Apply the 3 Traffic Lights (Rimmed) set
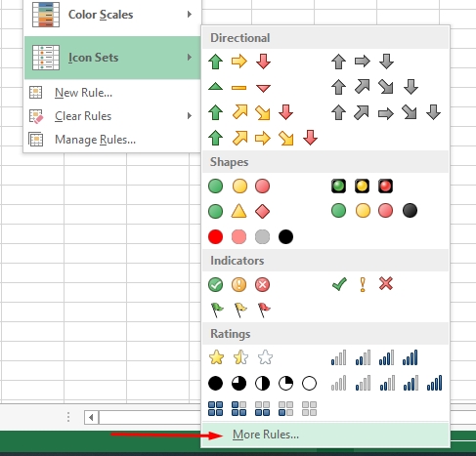The width and height of the screenshot is (476, 456). tap(362, 187)
